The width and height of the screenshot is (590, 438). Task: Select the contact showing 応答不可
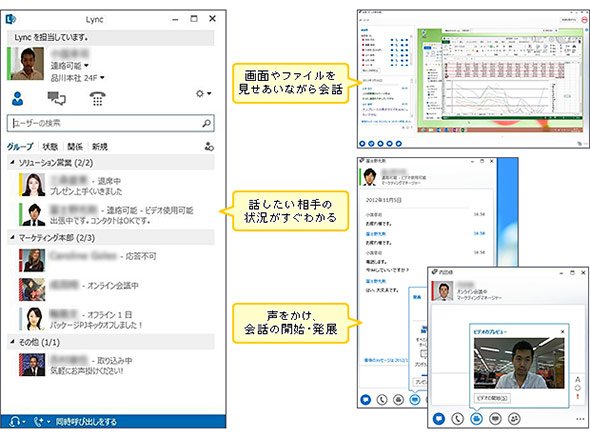pyautogui.click(x=111, y=260)
